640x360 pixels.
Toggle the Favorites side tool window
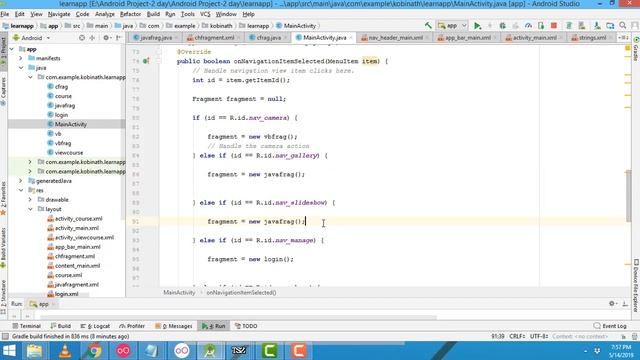(x=3, y=199)
